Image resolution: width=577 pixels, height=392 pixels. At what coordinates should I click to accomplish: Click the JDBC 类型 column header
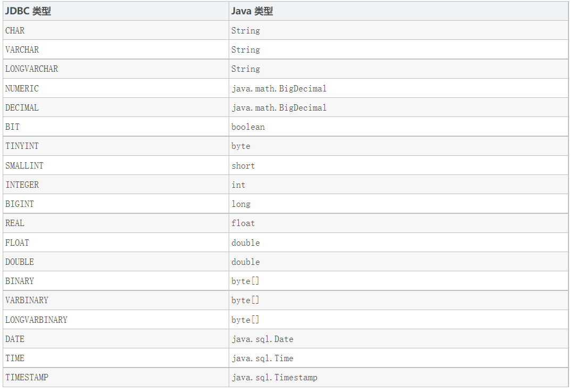[x=115, y=11]
